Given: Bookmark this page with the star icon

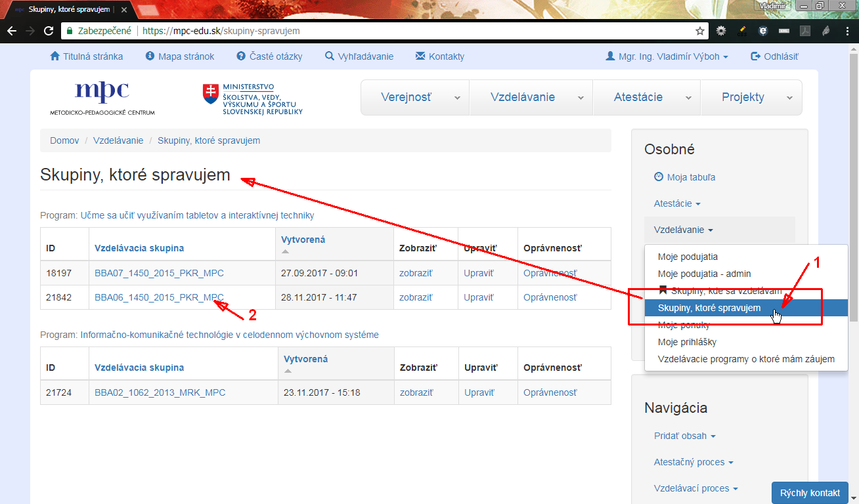Looking at the screenshot, I should 700,31.
